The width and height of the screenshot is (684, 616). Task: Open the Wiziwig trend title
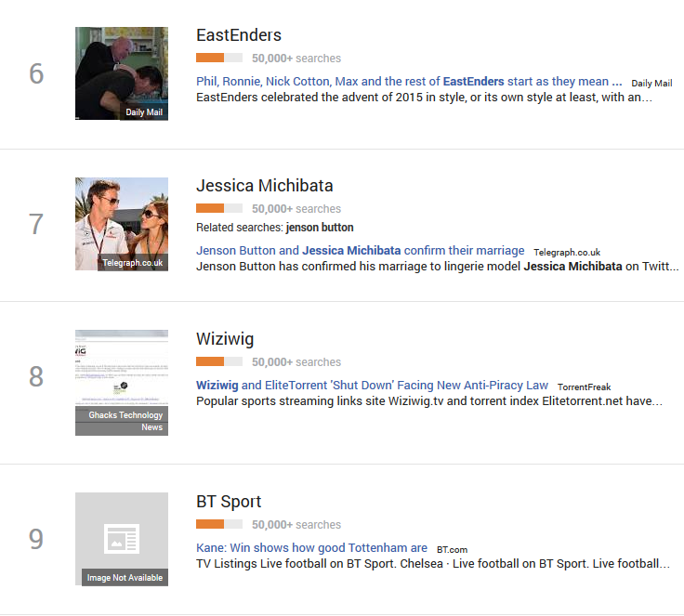point(225,339)
